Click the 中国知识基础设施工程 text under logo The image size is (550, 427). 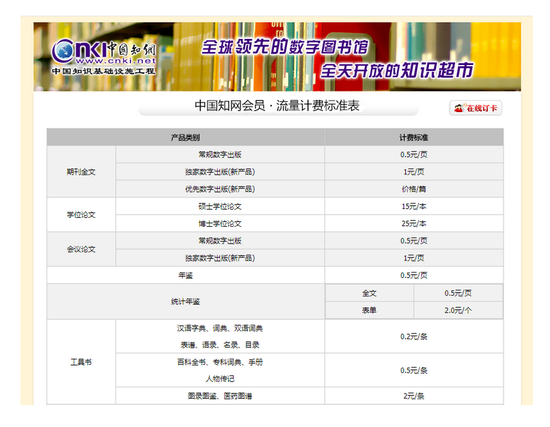tap(103, 71)
